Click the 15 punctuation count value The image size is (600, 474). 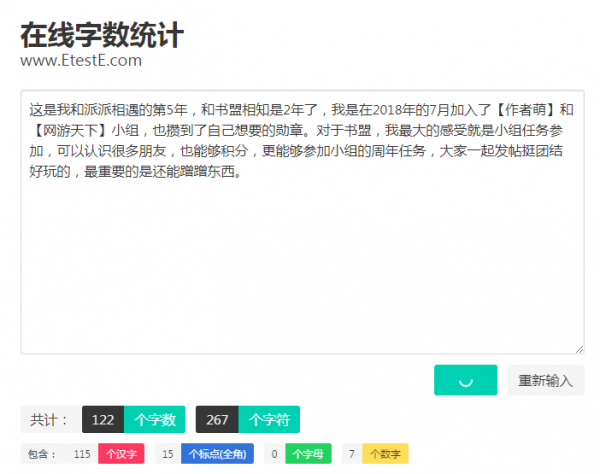168,454
